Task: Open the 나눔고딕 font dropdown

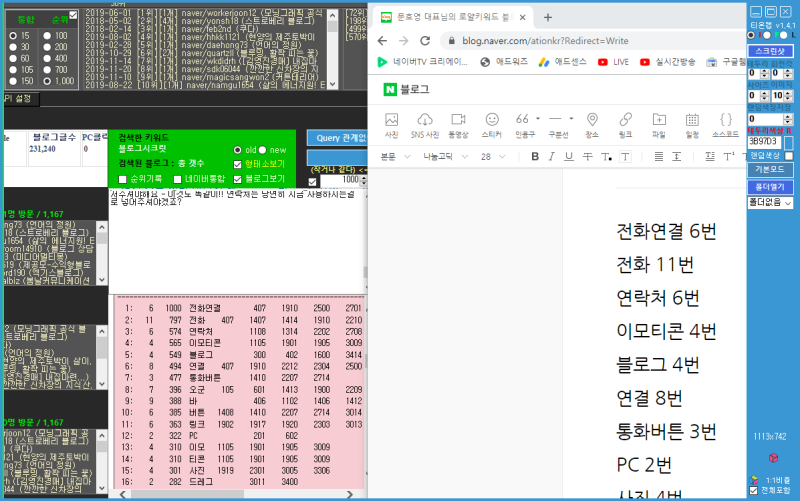Action: [x=445, y=157]
